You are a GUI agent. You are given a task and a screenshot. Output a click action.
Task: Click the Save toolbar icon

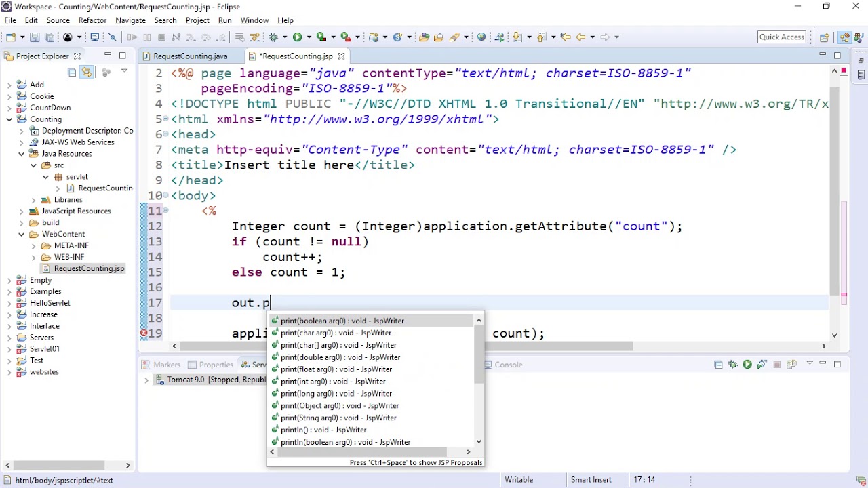point(35,37)
